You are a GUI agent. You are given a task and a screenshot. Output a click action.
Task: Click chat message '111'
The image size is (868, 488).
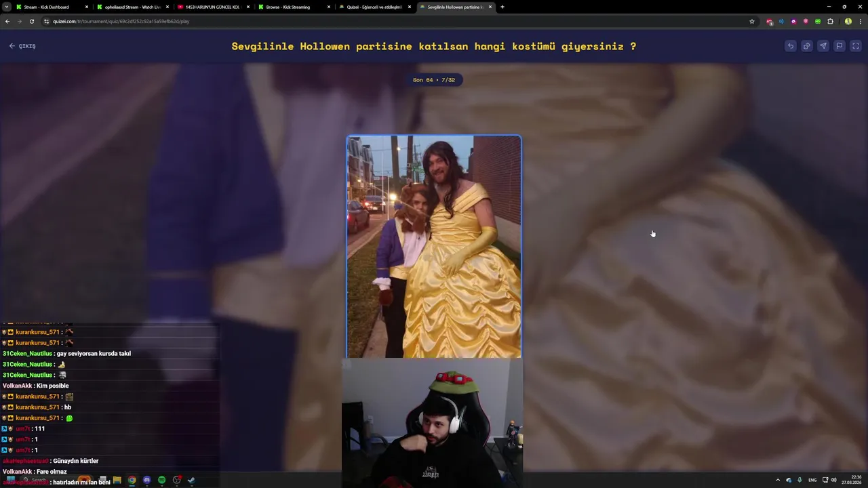[x=39, y=429]
